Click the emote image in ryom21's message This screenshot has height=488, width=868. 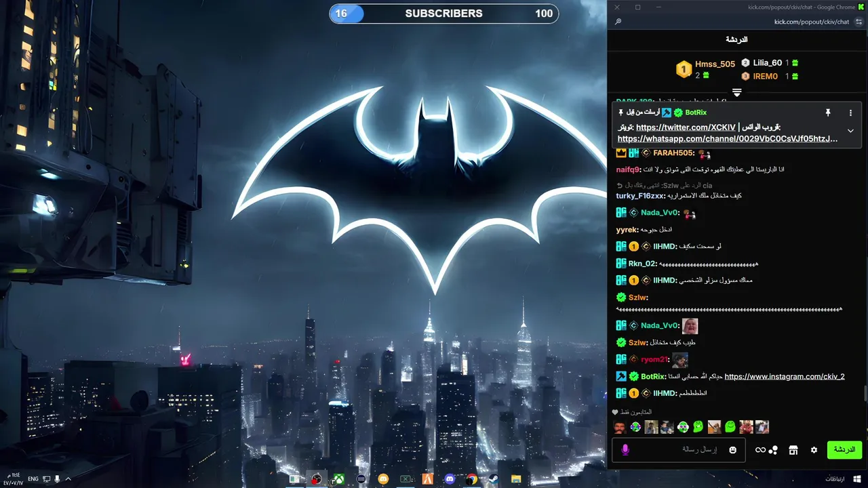click(x=680, y=360)
